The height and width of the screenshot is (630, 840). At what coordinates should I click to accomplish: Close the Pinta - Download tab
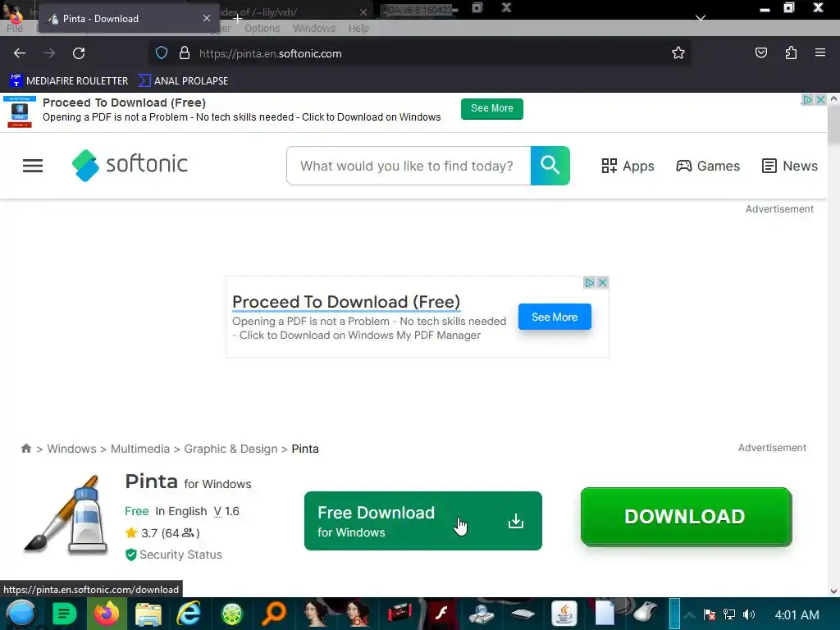click(x=207, y=18)
